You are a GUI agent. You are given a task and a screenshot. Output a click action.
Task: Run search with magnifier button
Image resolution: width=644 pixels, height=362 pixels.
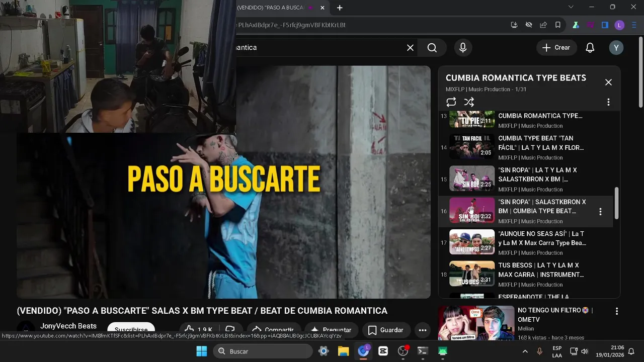432,48
